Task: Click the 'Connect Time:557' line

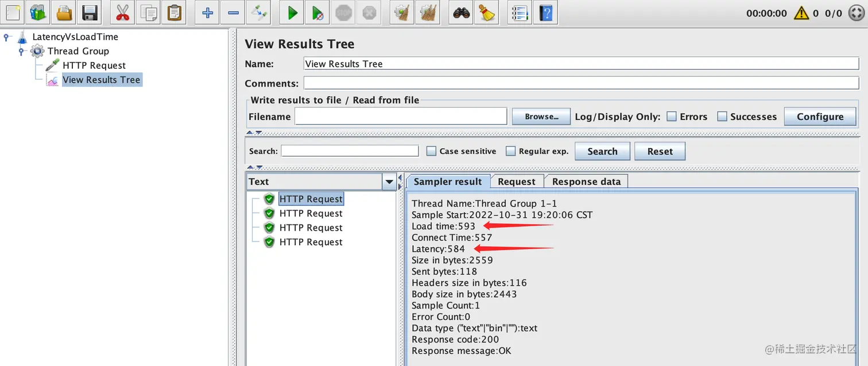Action: pyautogui.click(x=452, y=237)
